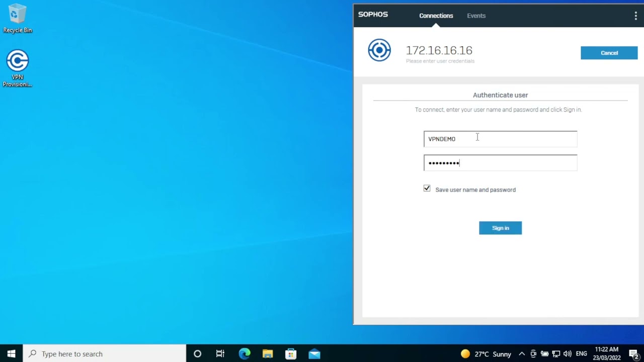Click the Sign in button
This screenshot has width=644, height=362.
coord(500,228)
